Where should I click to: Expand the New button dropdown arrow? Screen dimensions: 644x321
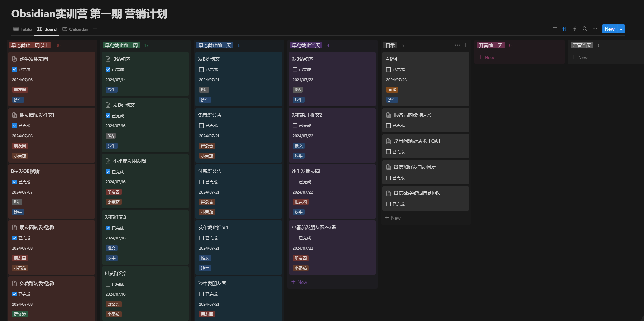pyautogui.click(x=621, y=29)
